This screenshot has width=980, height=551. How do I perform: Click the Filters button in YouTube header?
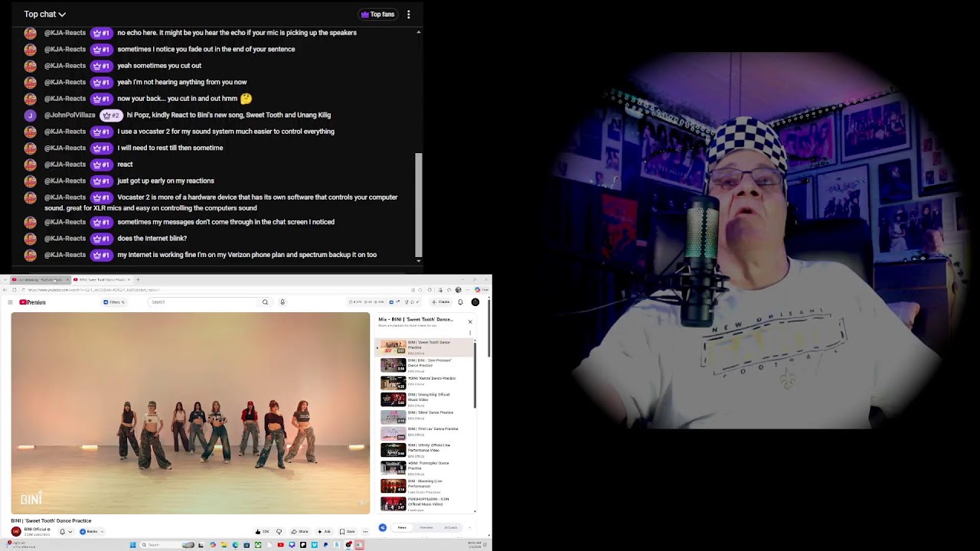point(114,302)
